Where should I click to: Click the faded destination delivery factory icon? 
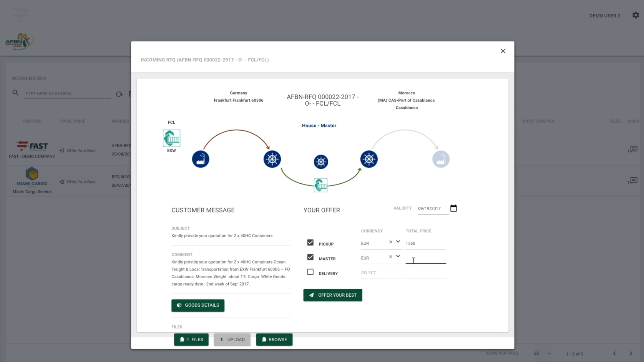[441, 159]
